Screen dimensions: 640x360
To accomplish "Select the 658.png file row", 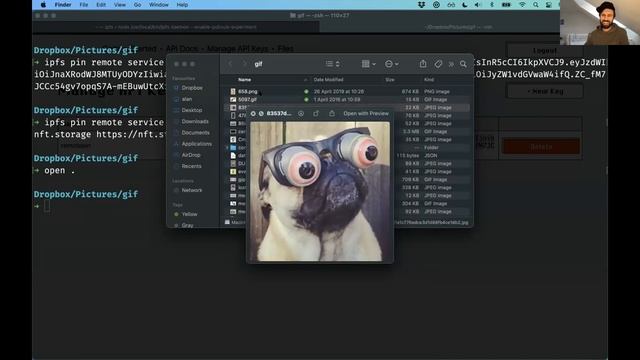I will point(347,91).
